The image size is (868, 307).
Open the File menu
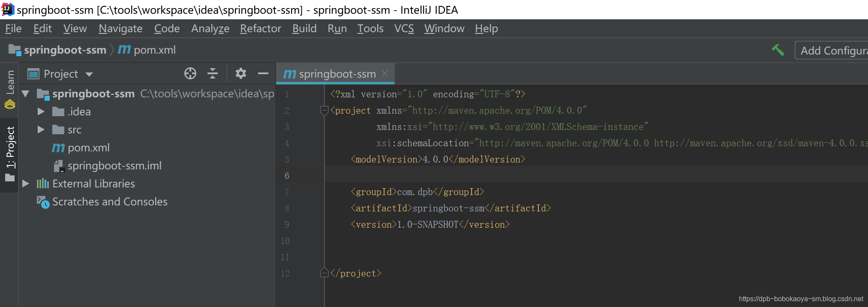tap(13, 29)
